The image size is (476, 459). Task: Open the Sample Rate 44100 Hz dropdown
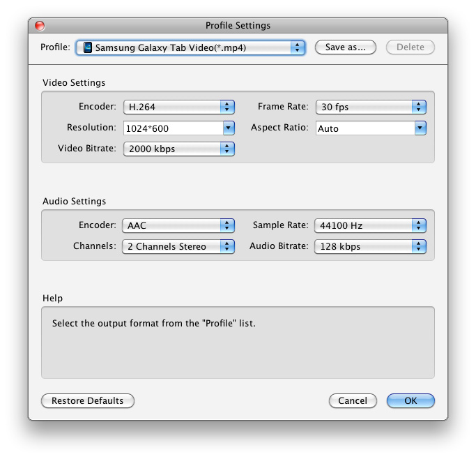pos(370,225)
